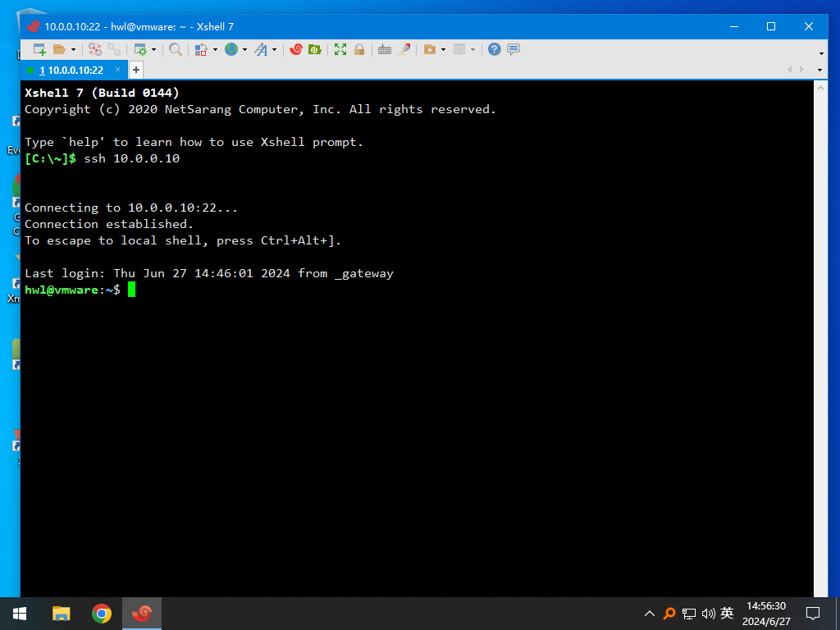Click the orange search tray icon
The width and height of the screenshot is (840, 630).
point(669,614)
